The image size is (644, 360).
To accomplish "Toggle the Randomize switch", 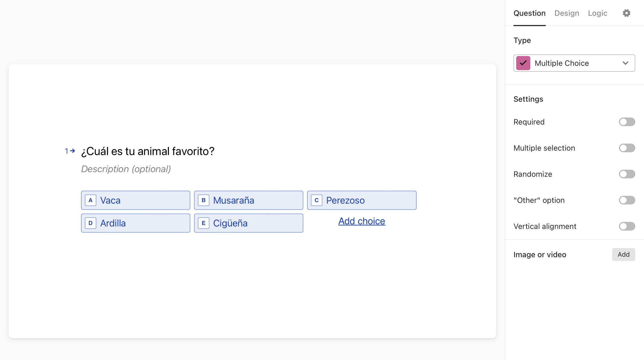I will [627, 174].
